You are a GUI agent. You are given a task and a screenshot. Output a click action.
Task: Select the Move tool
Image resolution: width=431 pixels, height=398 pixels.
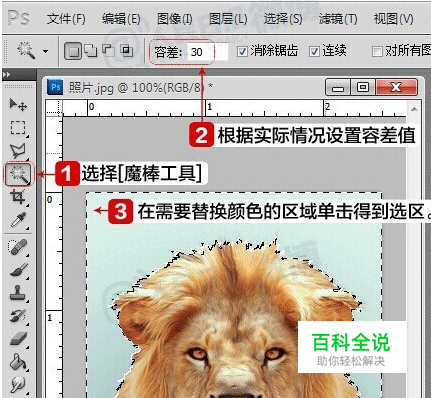pos(18,105)
